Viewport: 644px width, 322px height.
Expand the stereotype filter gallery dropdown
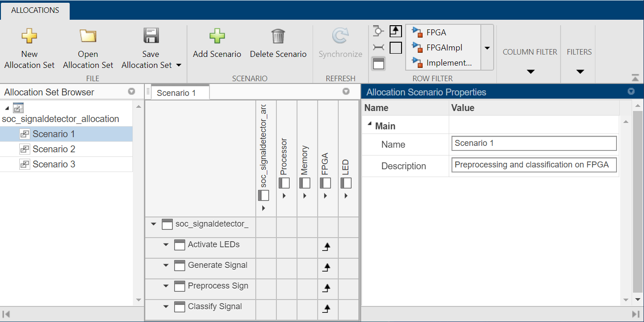point(487,48)
